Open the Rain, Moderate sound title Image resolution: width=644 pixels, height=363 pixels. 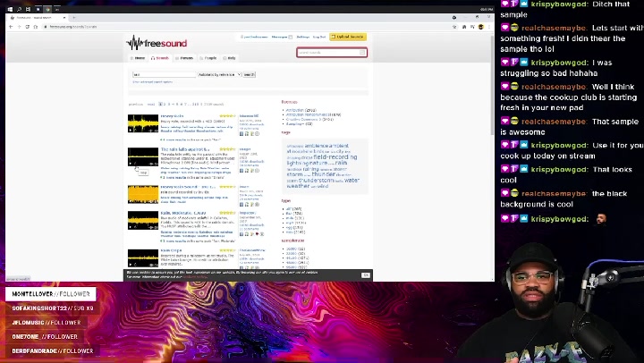tap(183, 213)
